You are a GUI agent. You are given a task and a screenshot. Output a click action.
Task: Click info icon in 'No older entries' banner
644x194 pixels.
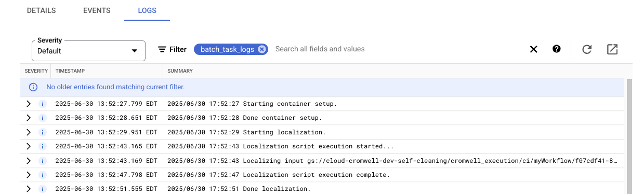33,87
